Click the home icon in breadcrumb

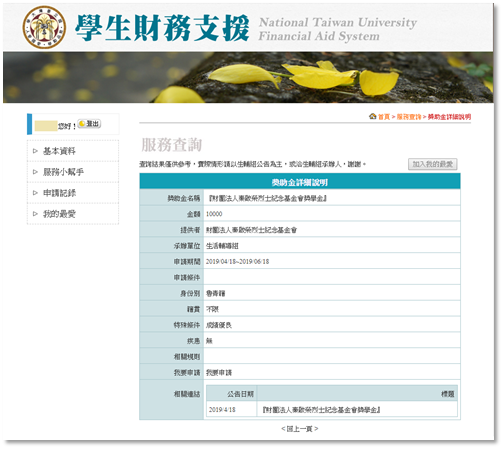(372, 116)
